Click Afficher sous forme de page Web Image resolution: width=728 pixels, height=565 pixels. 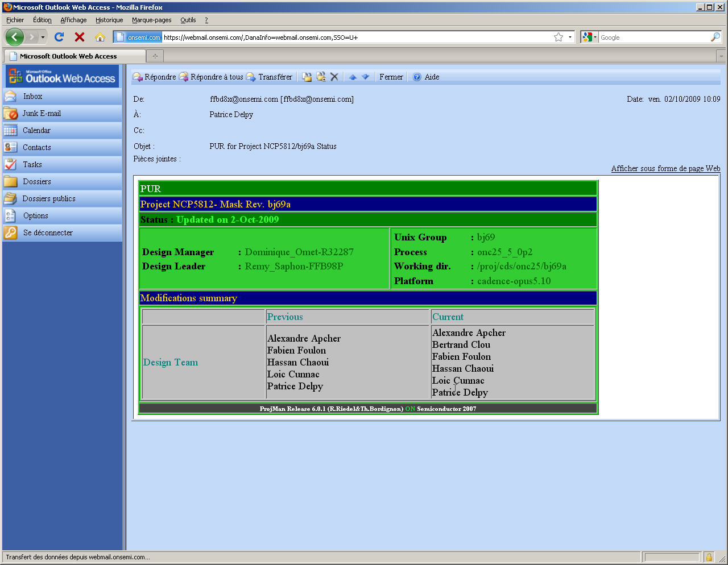point(665,169)
